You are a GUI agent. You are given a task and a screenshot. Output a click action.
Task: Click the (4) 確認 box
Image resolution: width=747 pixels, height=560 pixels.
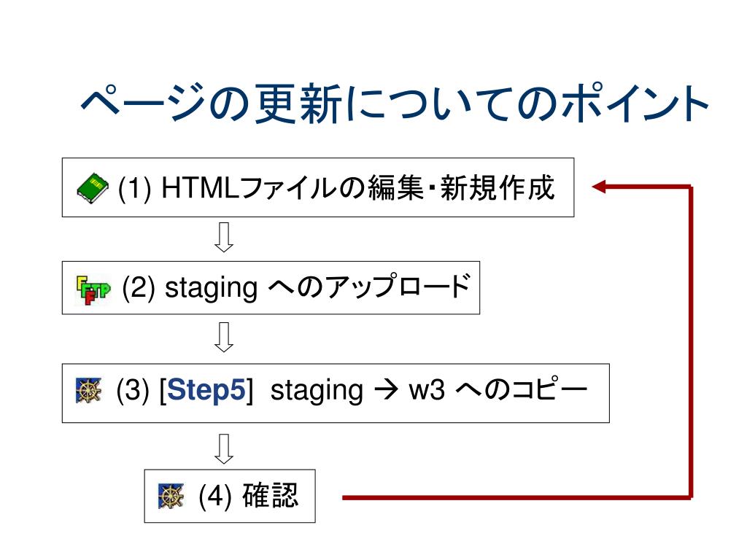230,496
